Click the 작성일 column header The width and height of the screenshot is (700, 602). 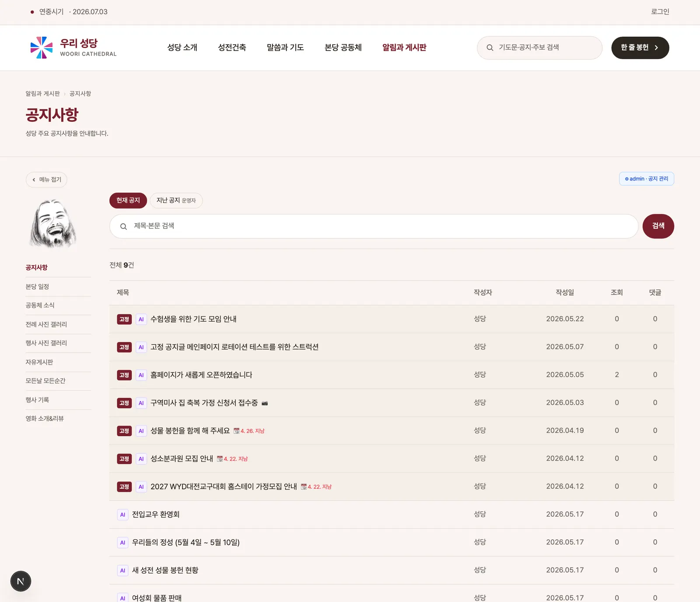click(x=565, y=292)
